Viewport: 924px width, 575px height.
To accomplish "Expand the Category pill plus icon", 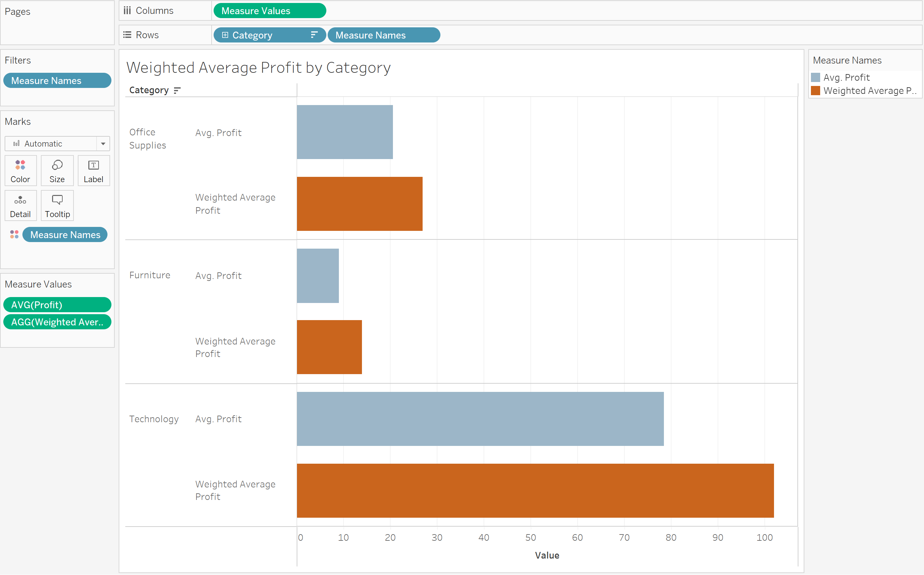I will (x=225, y=35).
